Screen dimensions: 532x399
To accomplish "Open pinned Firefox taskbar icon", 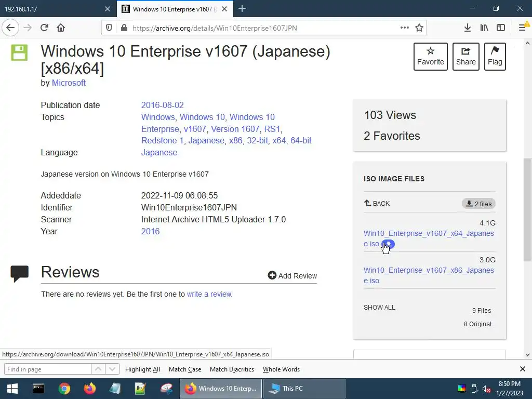I will (89, 389).
